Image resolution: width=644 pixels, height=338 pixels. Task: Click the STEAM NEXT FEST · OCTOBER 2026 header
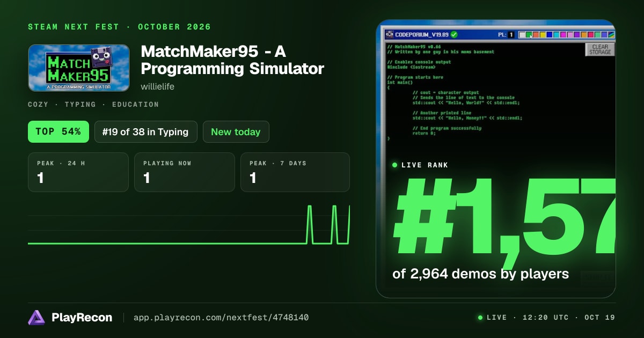coord(119,27)
